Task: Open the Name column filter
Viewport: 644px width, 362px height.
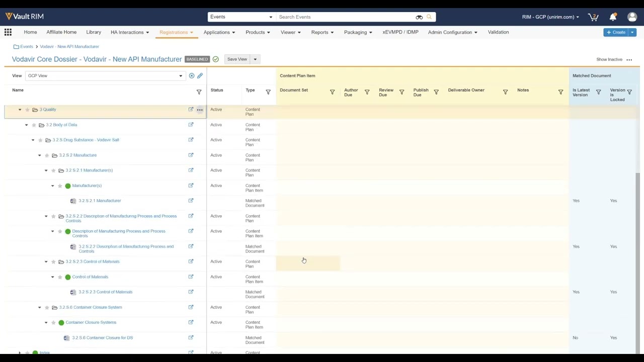Action: tap(199, 92)
